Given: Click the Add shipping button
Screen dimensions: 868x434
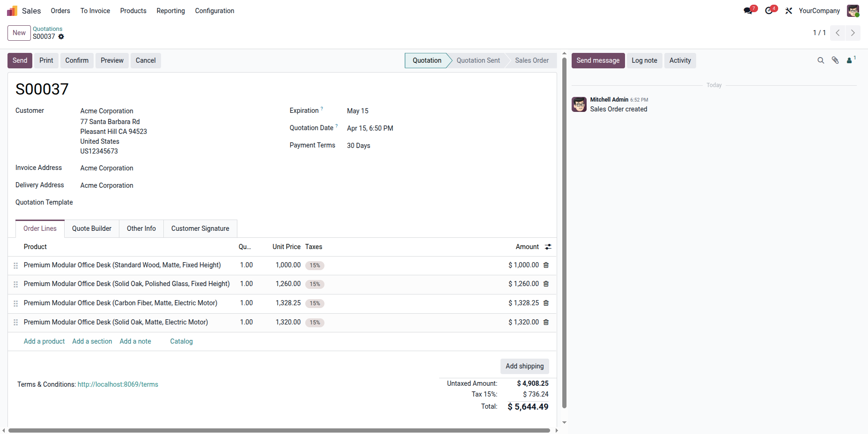Looking at the screenshot, I should (525, 366).
